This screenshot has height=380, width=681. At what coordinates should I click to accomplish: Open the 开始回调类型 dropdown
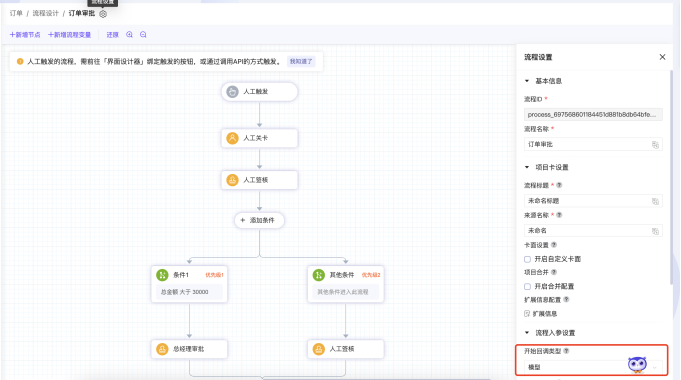click(593, 367)
